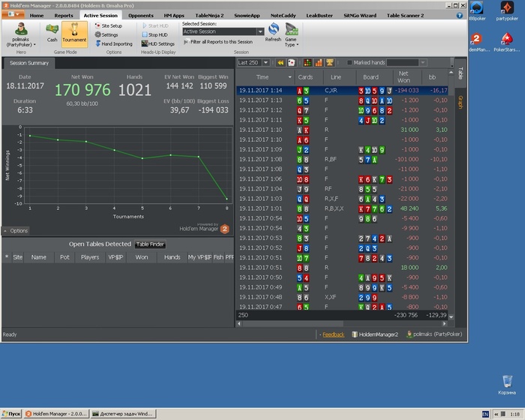This screenshot has width=525, height=420.
Task: Refresh the active session
Action: [x=273, y=32]
